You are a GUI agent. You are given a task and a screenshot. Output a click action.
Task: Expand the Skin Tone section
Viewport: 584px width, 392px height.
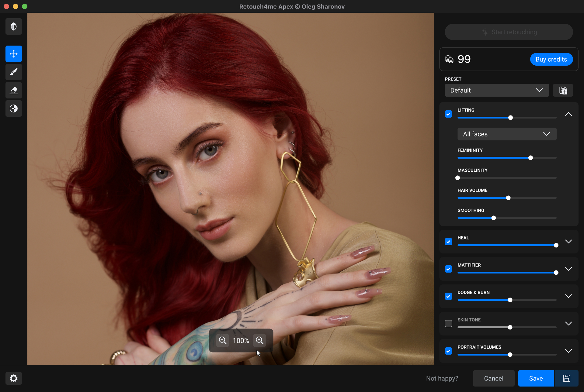point(568,324)
